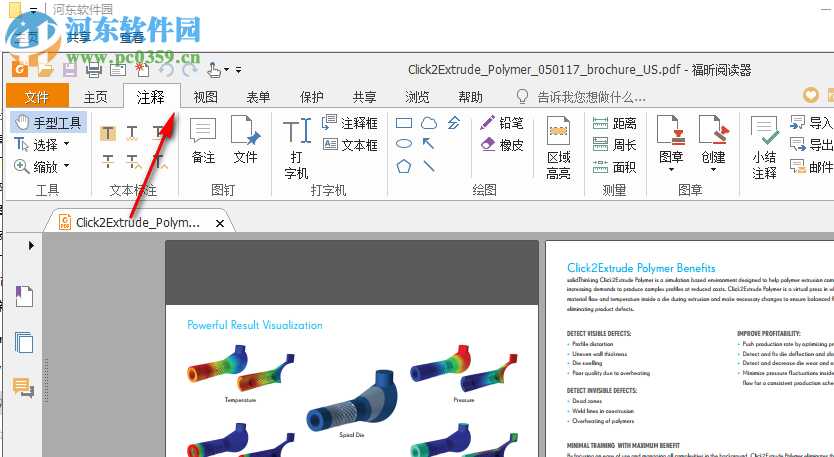
Task: Switch to the 共享 ribbon tab in Foxit
Action: click(364, 97)
